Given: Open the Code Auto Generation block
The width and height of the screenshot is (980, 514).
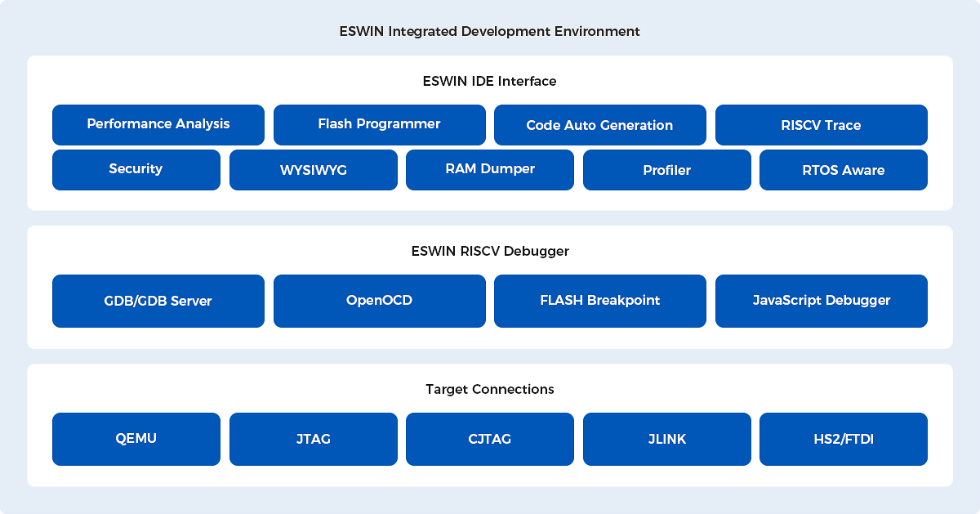Looking at the screenshot, I should click(x=600, y=125).
